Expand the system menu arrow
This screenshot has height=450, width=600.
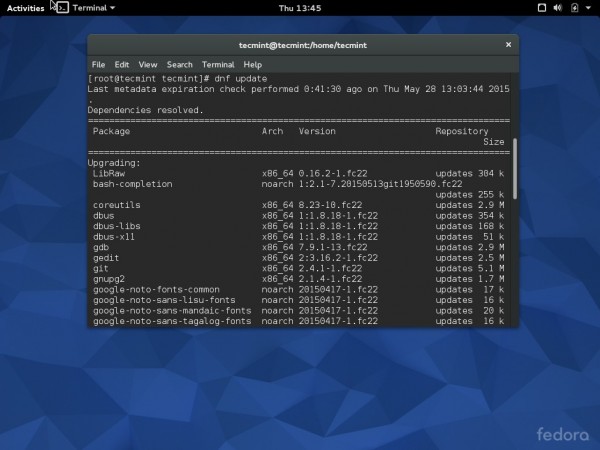(588, 7)
